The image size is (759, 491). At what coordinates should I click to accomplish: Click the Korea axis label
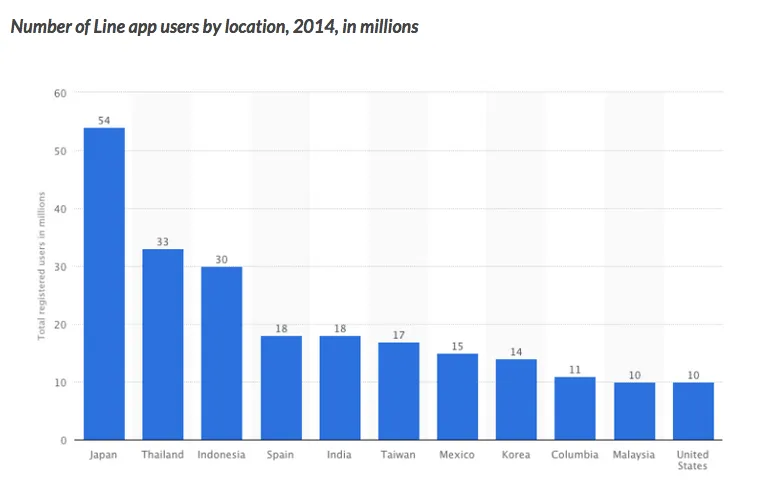(x=516, y=455)
